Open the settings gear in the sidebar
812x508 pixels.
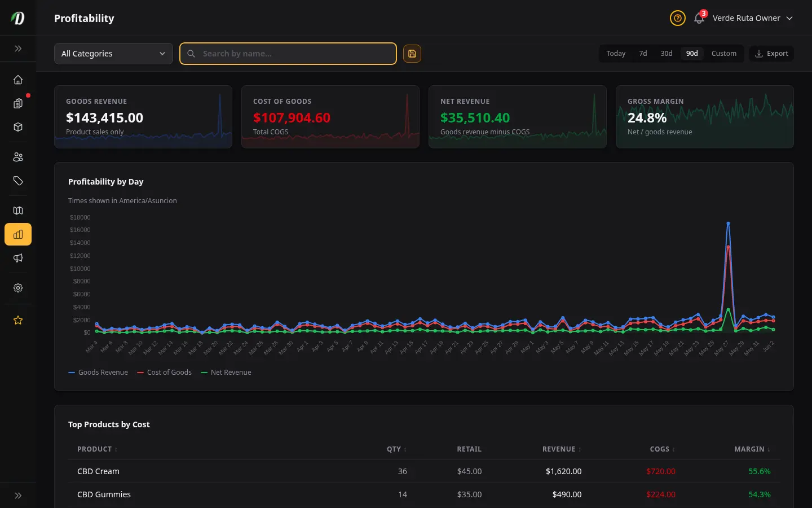click(x=18, y=288)
